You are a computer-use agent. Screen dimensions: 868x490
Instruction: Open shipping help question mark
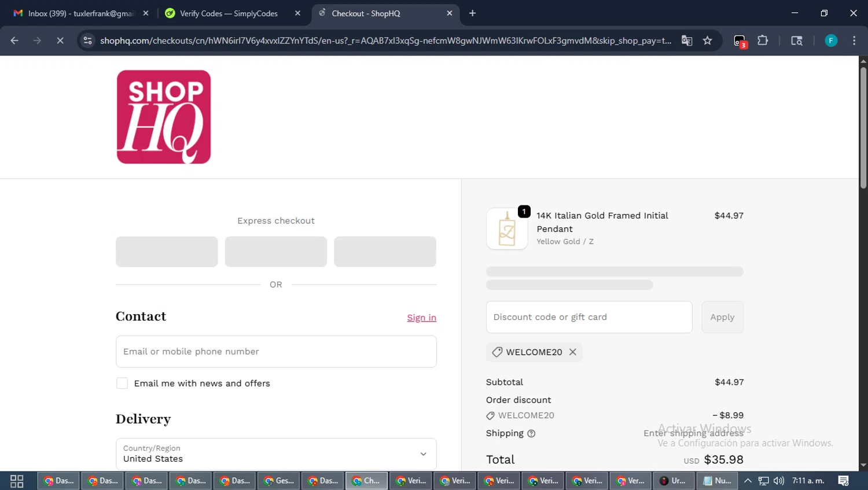point(531,433)
